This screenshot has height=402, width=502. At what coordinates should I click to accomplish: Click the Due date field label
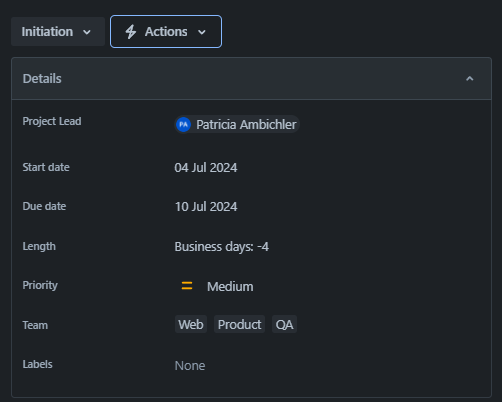44,206
